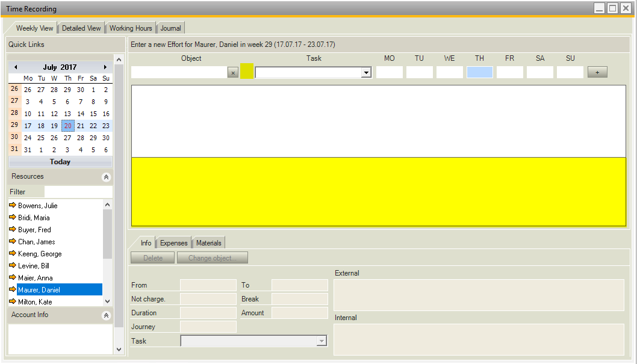Collapse the Account Info section
Image resolution: width=637 pixels, height=364 pixels.
(106, 315)
